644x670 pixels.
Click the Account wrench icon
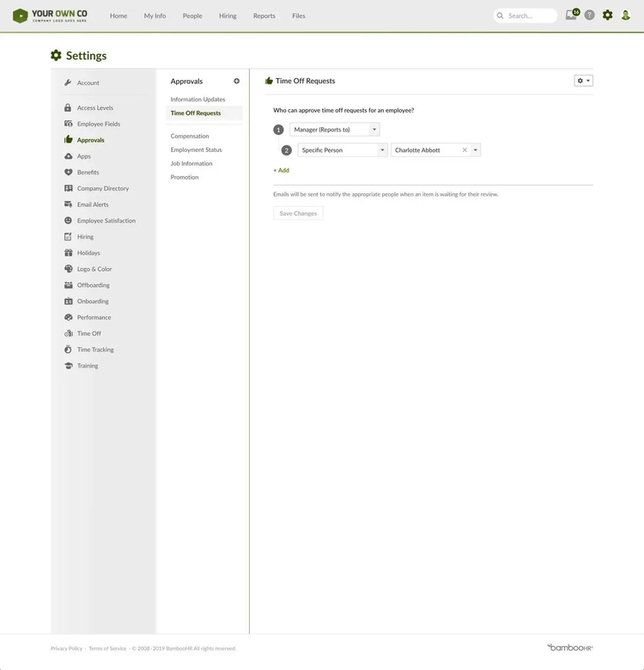68,82
